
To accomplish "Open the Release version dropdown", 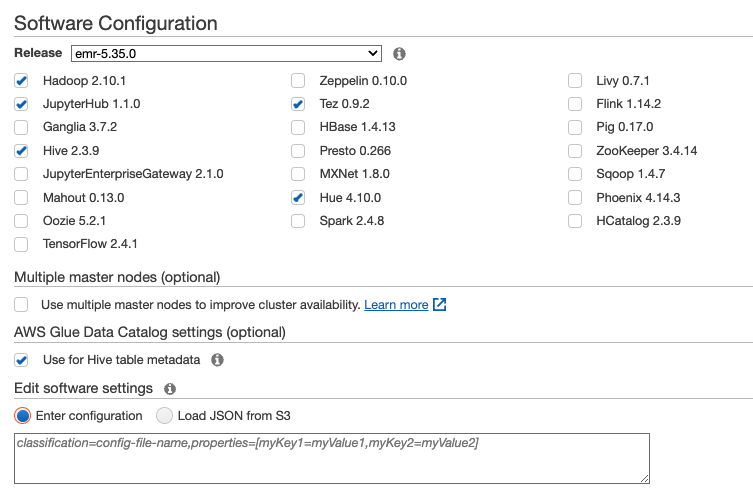I will pyautogui.click(x=226, y=54).
